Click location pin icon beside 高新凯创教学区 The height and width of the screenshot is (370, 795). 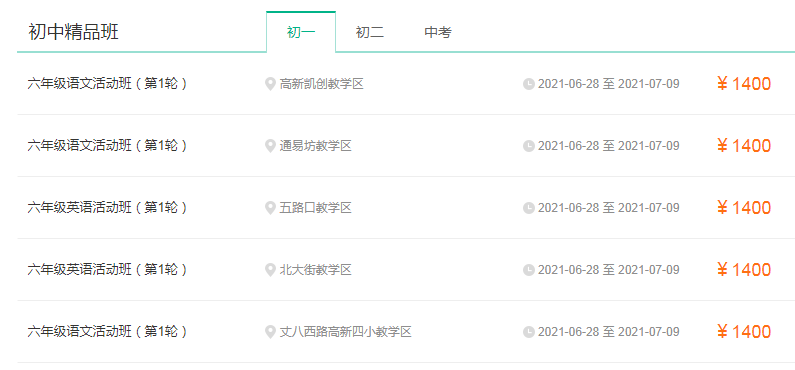tap(270, 84)
